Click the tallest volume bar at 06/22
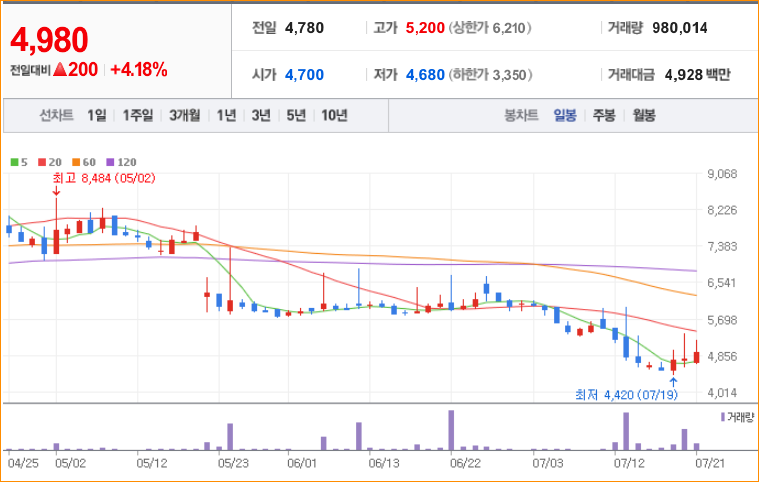Screen dimensions: 759x482 tap(451, 430)
